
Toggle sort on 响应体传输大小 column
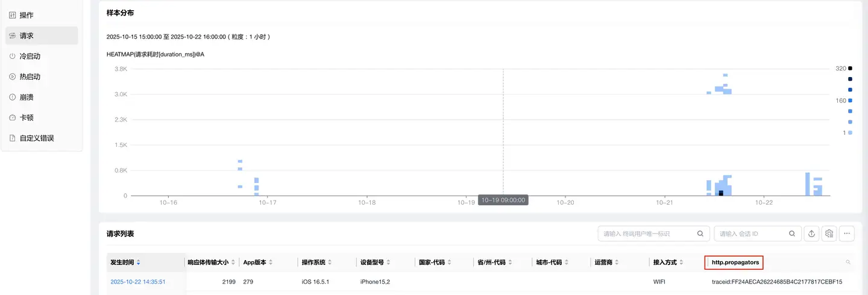click(233, 262)
